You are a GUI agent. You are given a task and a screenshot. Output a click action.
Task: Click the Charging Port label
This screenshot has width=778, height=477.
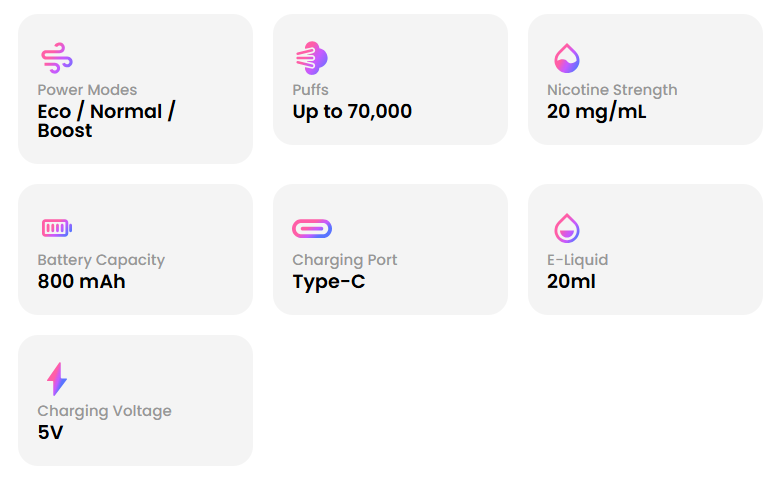[345, 260]
